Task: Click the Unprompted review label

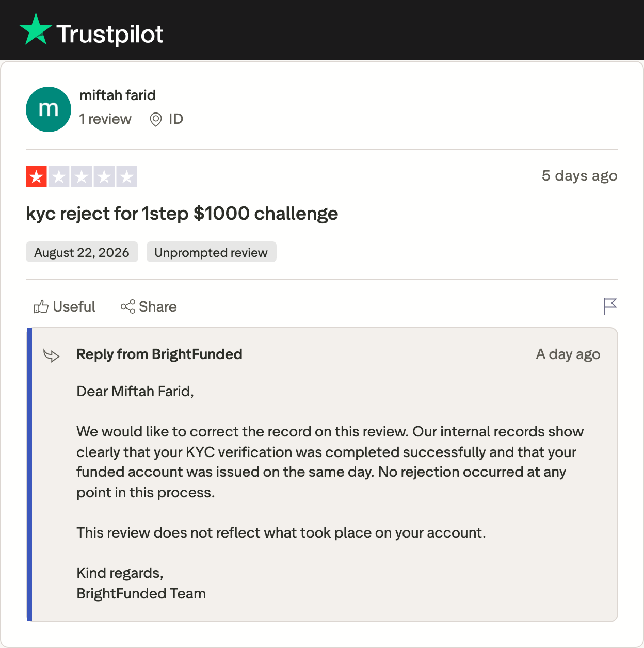Action: pyautogui.click(x=212, y=252)
